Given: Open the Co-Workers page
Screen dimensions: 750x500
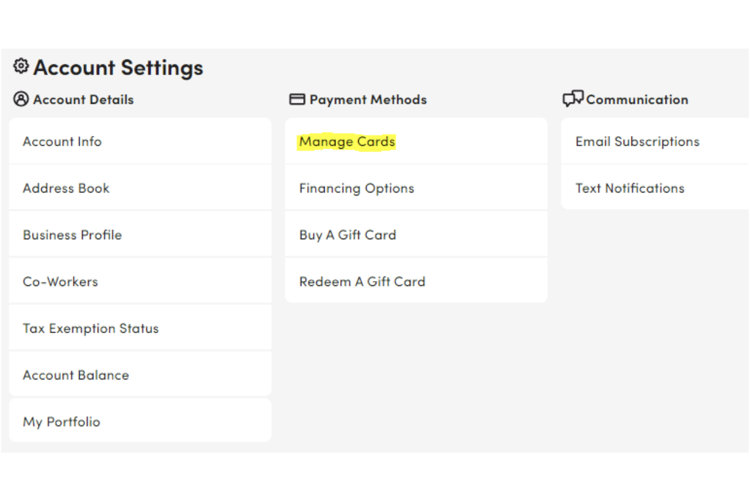Looking at the screenshot, I should (x=61, y=282).
